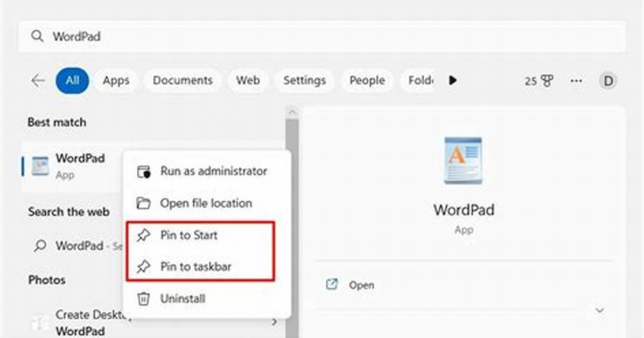Click the open-external icon beside Open
The width and height of the screenshot is (644, 338).
pyautogui.click(x=332, y=284)
